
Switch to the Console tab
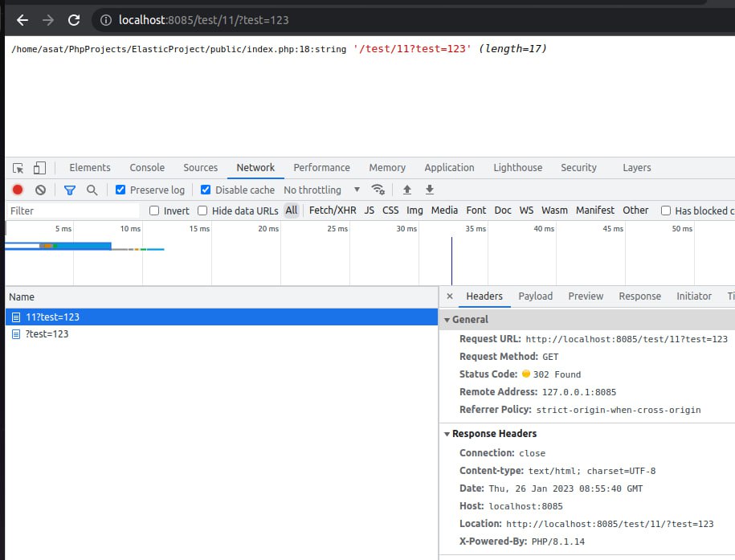147,167
